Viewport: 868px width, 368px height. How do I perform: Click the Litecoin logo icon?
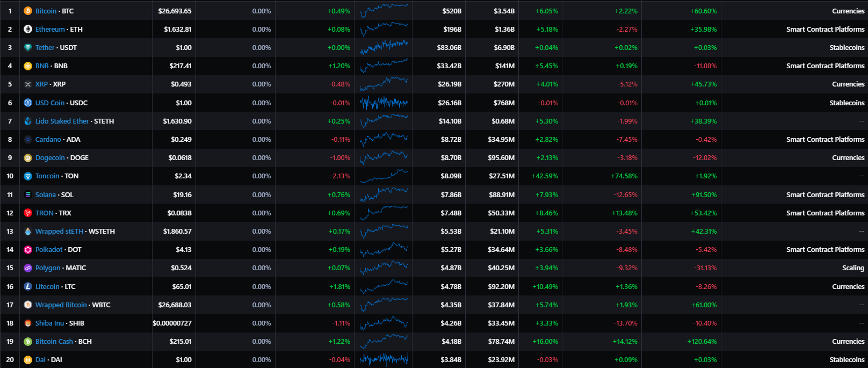click(28, 286)
